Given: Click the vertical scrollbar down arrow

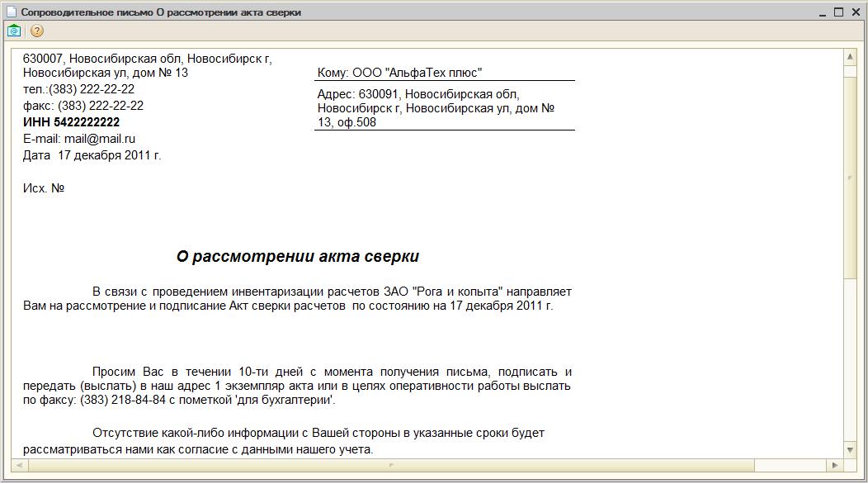Looking at the screenshot, I should pyautogui.click(x=850, y=449).
